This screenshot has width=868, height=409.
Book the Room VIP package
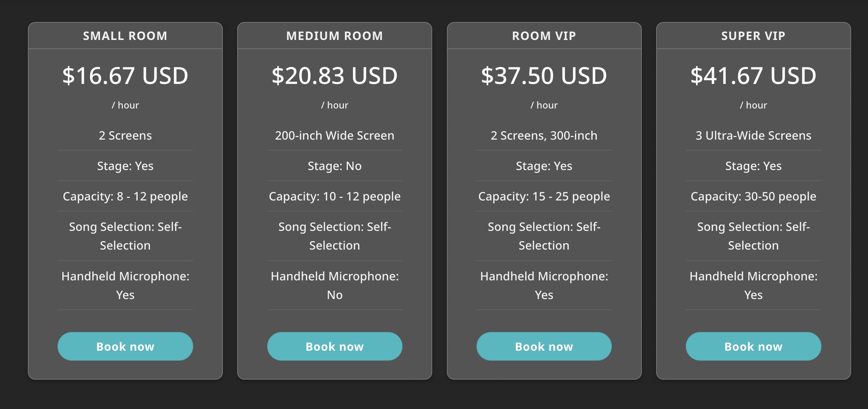pos(544,346)
